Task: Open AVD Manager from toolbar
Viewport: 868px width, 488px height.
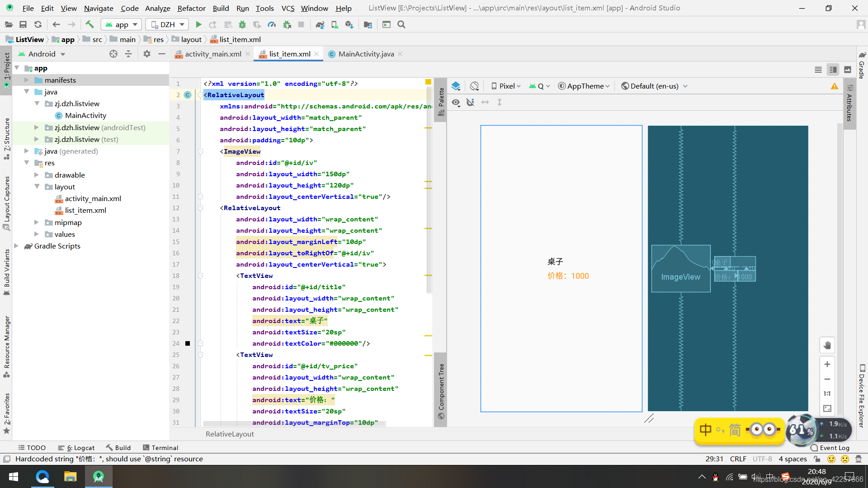Action: pos(335,24)
